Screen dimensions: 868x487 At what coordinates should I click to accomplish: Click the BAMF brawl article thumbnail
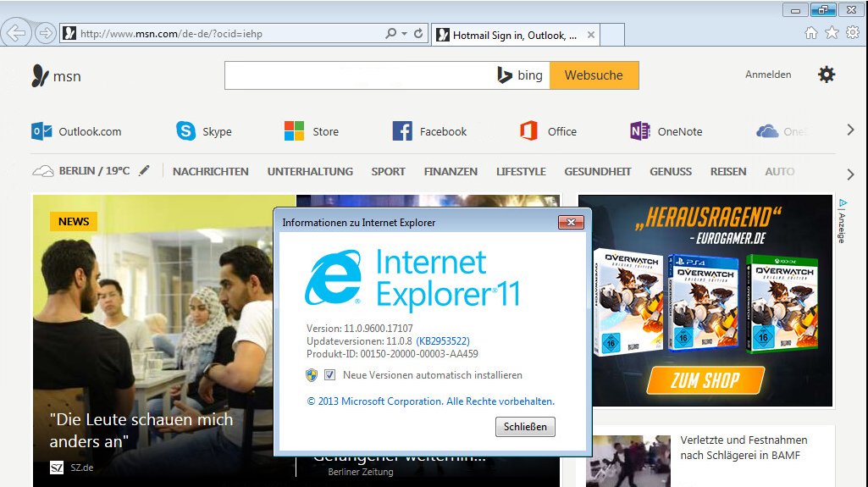click(x=628, y=461)
